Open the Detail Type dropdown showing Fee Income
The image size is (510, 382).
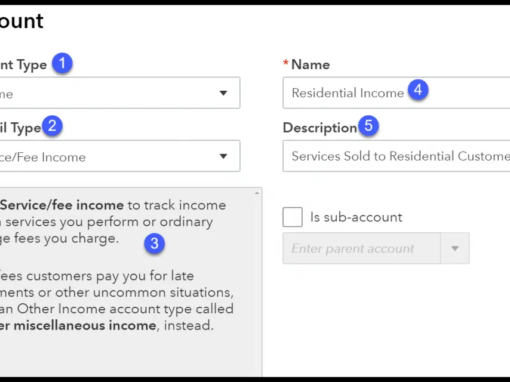point(120,156)
